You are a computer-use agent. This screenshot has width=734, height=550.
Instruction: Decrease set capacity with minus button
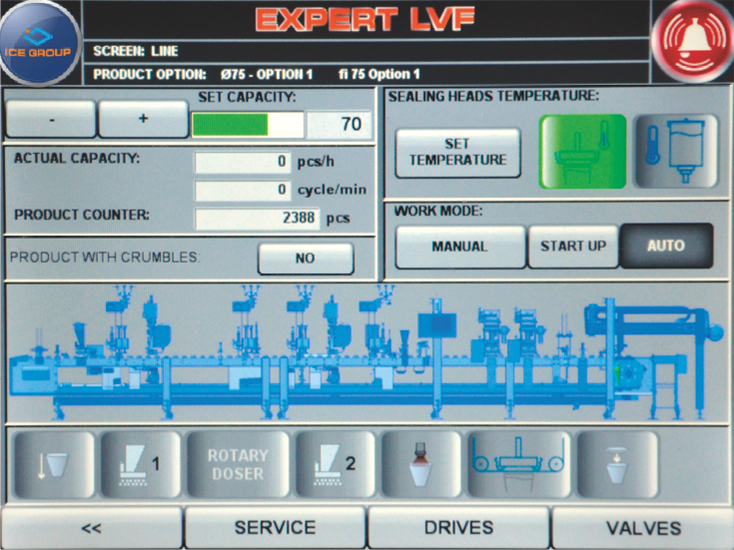point(51,119)
